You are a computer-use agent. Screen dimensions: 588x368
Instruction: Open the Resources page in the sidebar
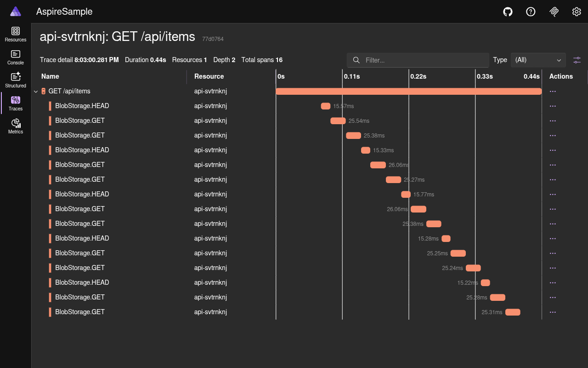pos(15,34)
